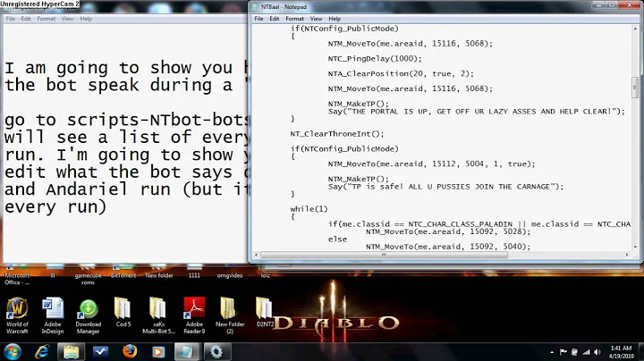Open the File menu in NTBaal Notepad
This screenshot has width=644, height=361.
(258, 19)
